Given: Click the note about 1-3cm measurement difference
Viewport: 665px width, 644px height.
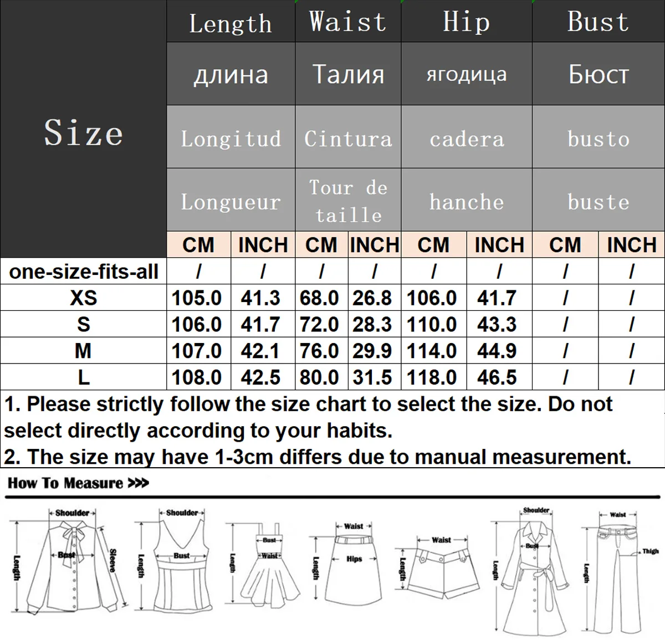Looking at the screenshot, I should click(x=318, y=457).
